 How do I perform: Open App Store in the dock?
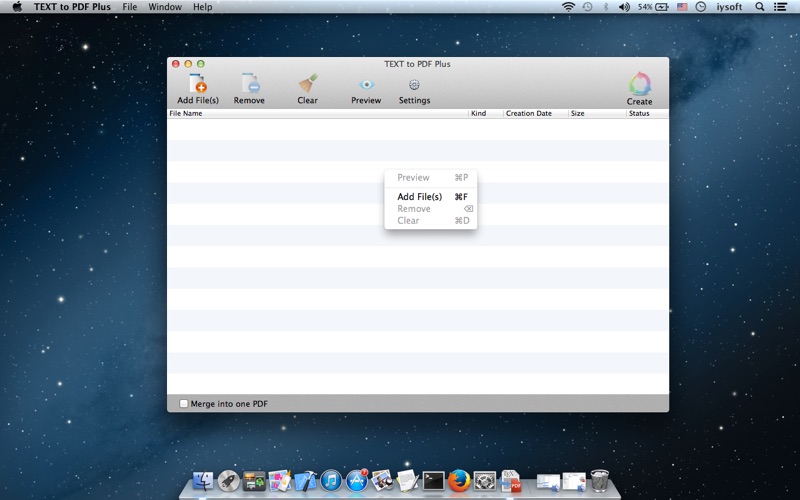tap(357, 481)
